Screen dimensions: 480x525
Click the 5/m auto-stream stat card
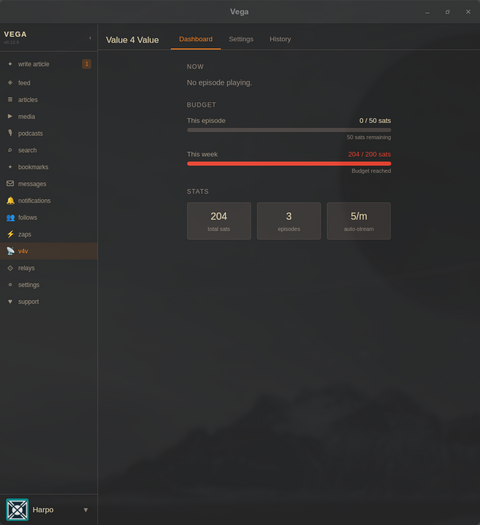point(359,221)
